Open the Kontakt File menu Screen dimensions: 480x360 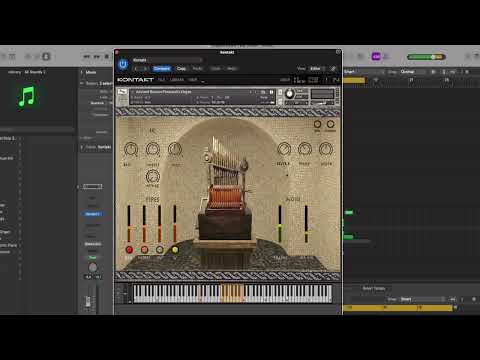click(161, 80)
